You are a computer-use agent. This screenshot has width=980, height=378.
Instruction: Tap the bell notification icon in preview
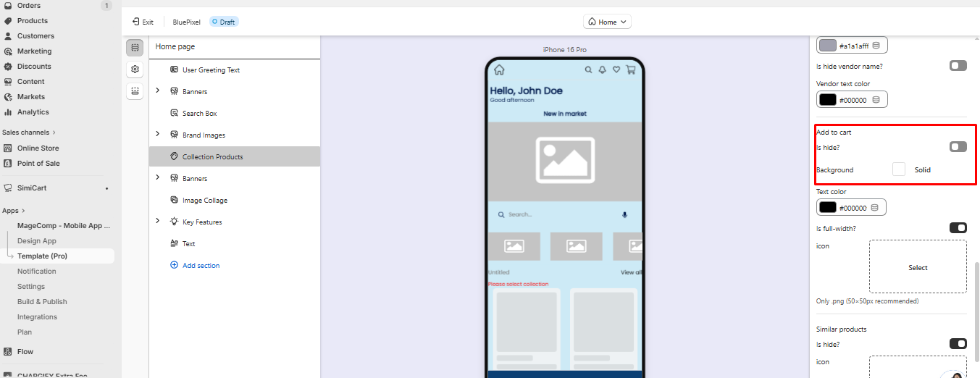point(602,70)
